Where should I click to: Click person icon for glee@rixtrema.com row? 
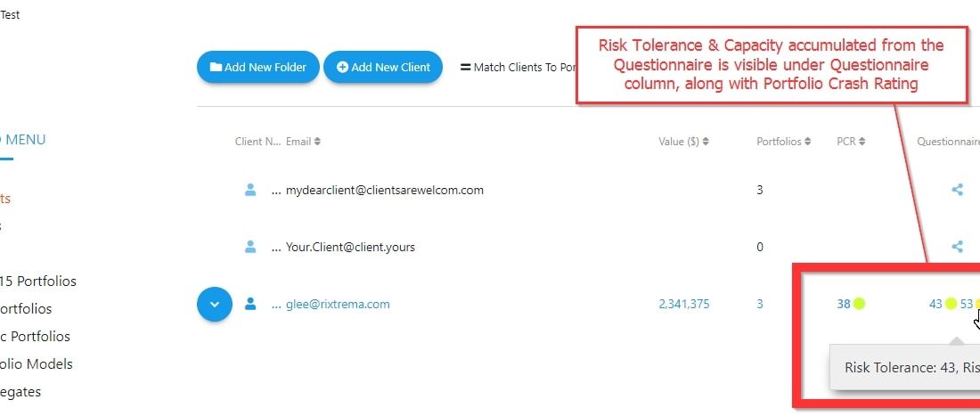(x=250, y=304)
